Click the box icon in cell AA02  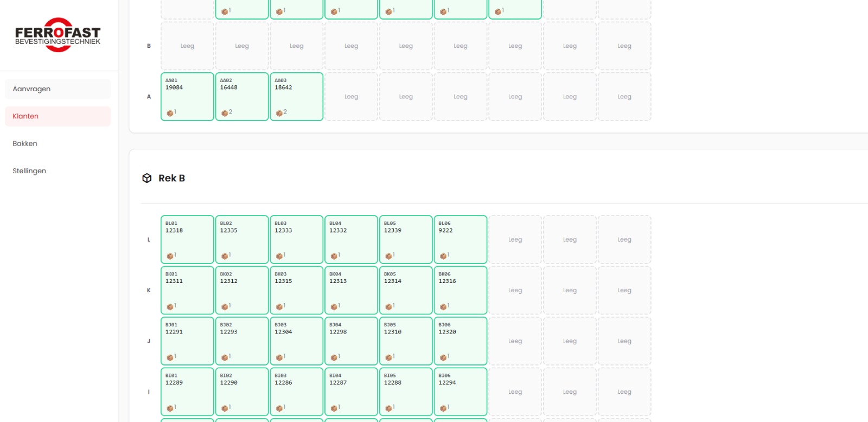224,113
